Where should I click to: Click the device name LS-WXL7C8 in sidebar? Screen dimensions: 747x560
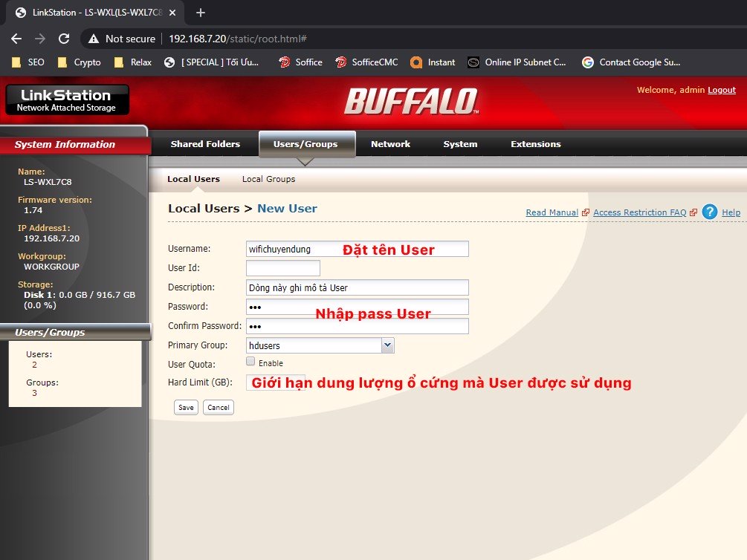click(x=48, y=182)
